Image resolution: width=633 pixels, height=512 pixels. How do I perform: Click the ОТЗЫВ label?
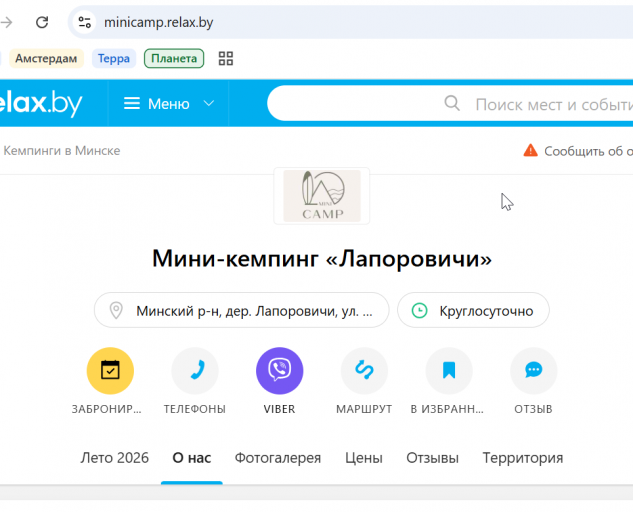click(533, 409)
